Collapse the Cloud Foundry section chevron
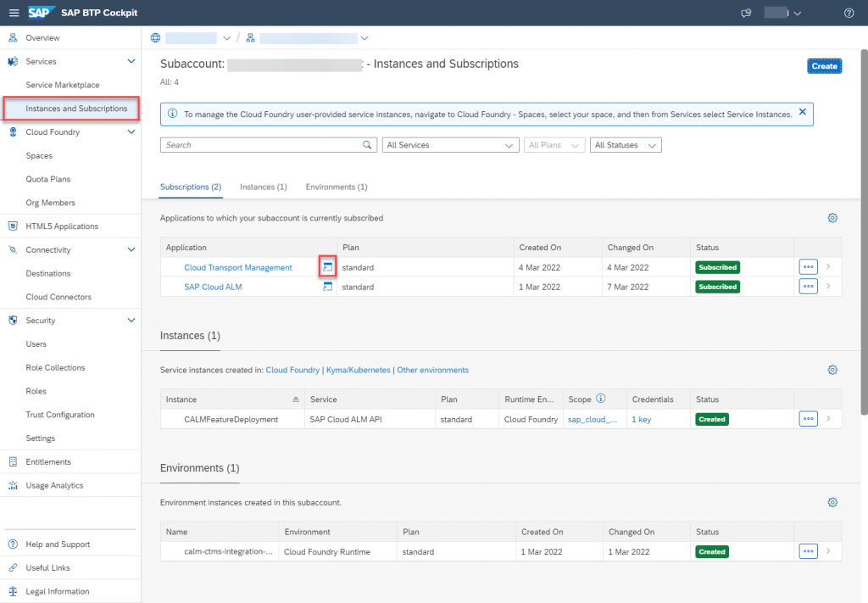This screenshot has height=603, width=868. [x=131, y=131]
